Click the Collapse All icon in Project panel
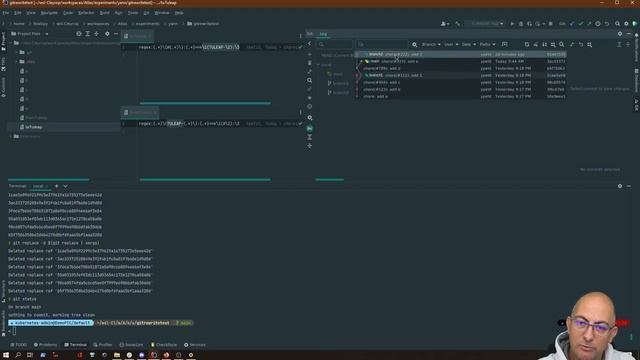 point(96,34)
